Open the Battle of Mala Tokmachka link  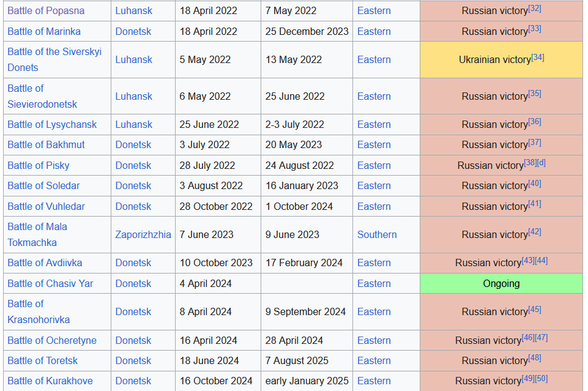(37, 235)
